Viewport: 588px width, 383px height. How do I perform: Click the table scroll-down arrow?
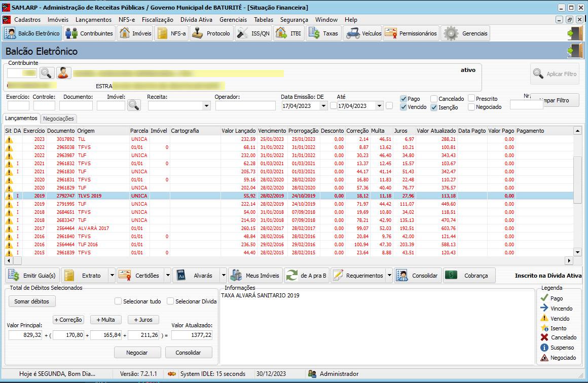(577, 252)
